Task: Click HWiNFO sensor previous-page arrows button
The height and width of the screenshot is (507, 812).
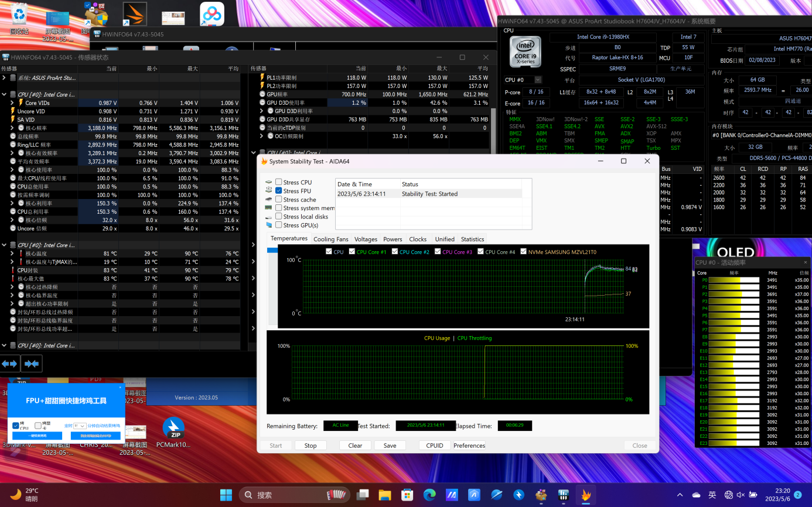Action: tap(10, 364)
